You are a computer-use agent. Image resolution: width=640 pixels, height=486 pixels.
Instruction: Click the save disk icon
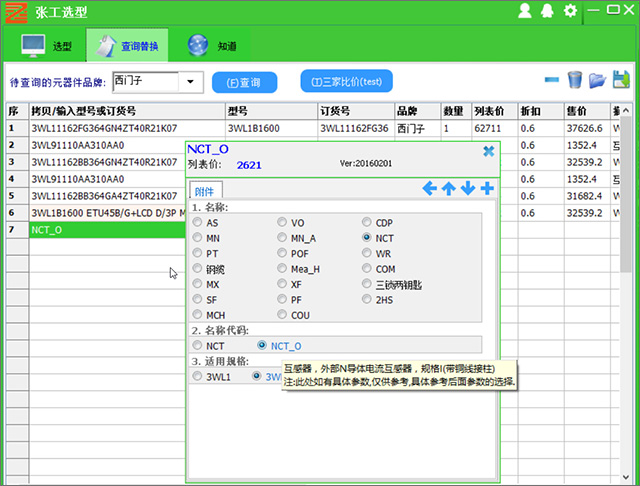(x=620, y=80)
